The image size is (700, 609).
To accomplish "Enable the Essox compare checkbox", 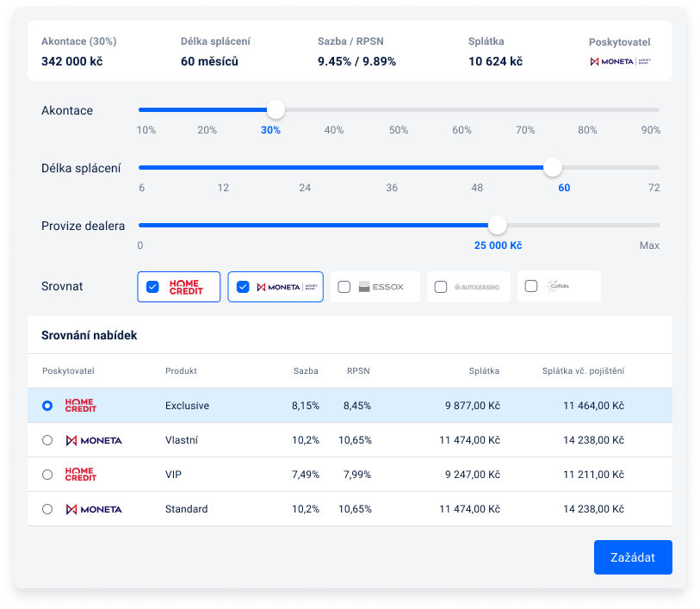I will pyautogui.click(x=344, y=287).
